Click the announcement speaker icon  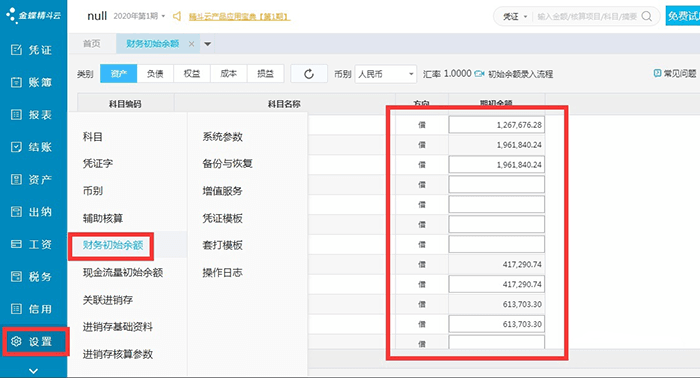click(x=177, y=17)
